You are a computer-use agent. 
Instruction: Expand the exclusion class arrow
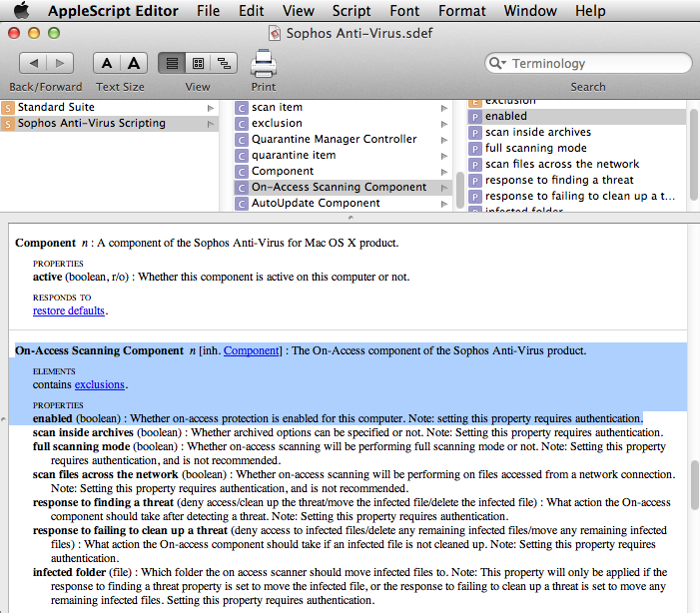click(444, 124)
